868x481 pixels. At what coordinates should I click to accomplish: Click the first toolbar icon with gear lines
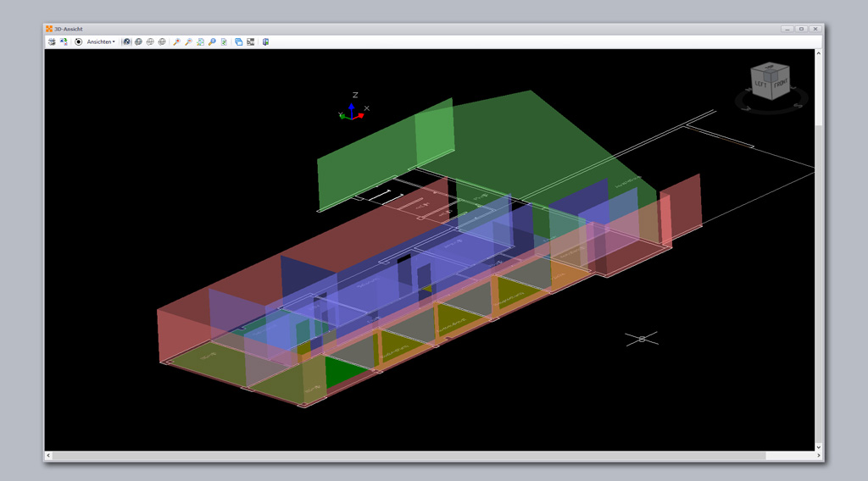[52, 41]
